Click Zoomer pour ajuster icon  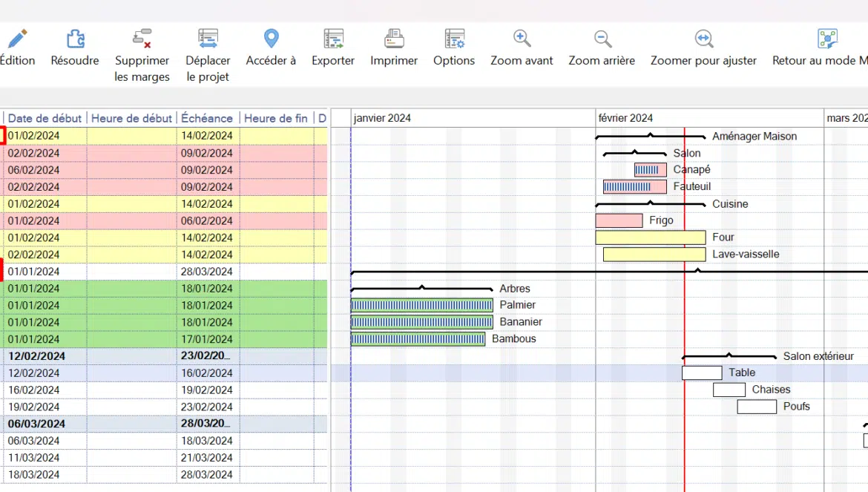[703, 39]
